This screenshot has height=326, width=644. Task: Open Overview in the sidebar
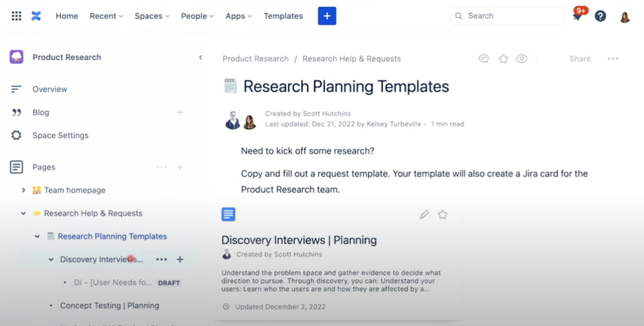[50, 89]
